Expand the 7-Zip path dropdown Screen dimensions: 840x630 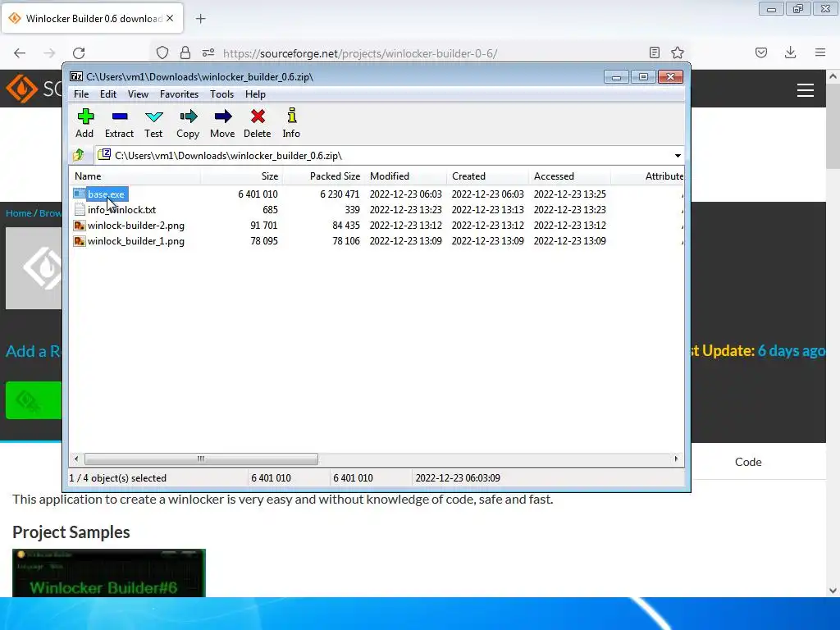(678, 155)
